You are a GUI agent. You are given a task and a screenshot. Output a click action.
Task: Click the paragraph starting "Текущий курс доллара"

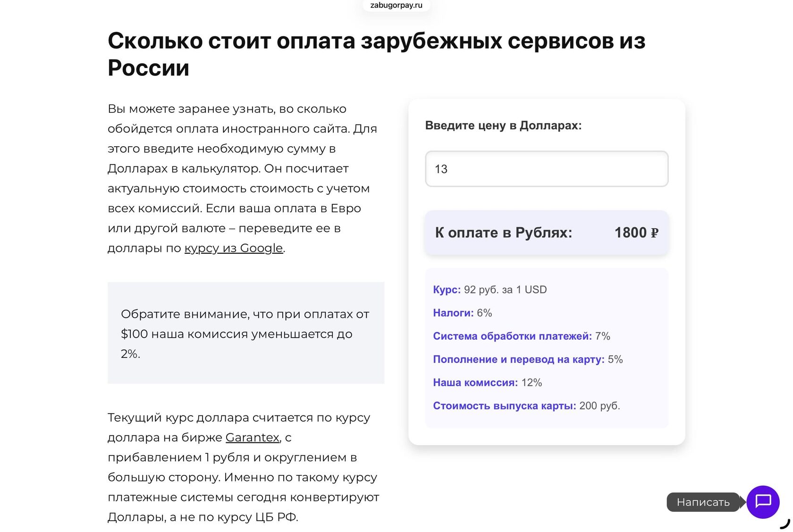tap(243, 467)
